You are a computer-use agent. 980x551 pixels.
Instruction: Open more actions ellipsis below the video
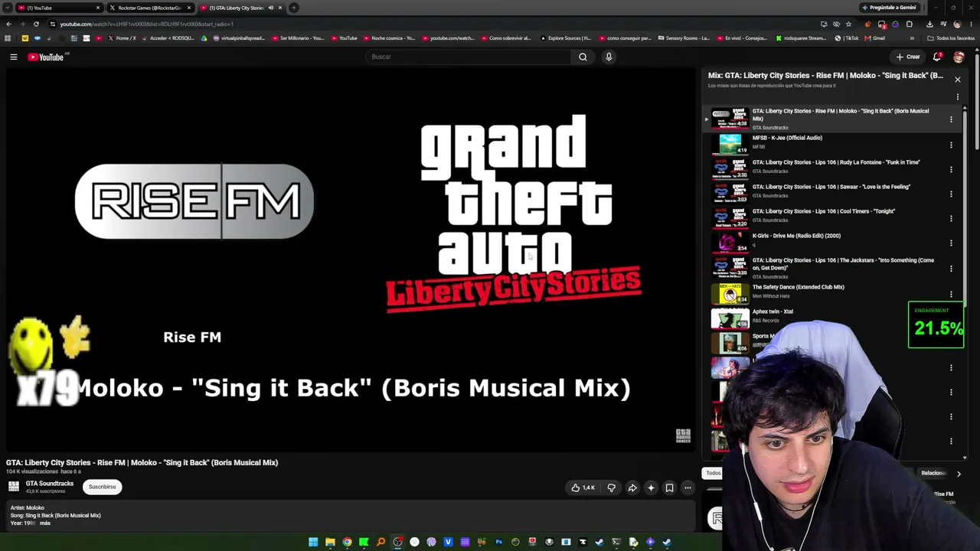tap(688, 487)
